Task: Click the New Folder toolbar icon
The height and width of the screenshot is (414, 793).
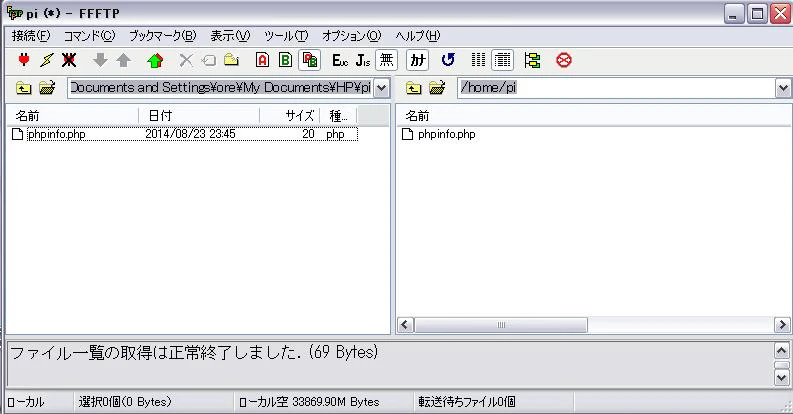Action: tap(232, 60)
